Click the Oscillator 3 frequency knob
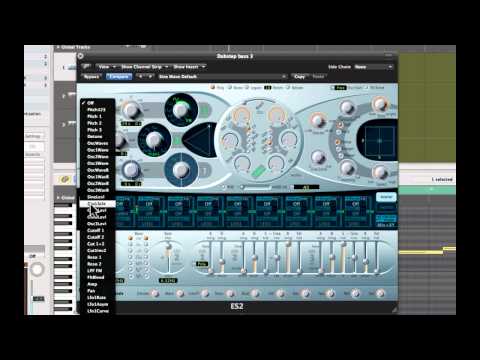This screenshot has height=360, width=480. point(130,170)
